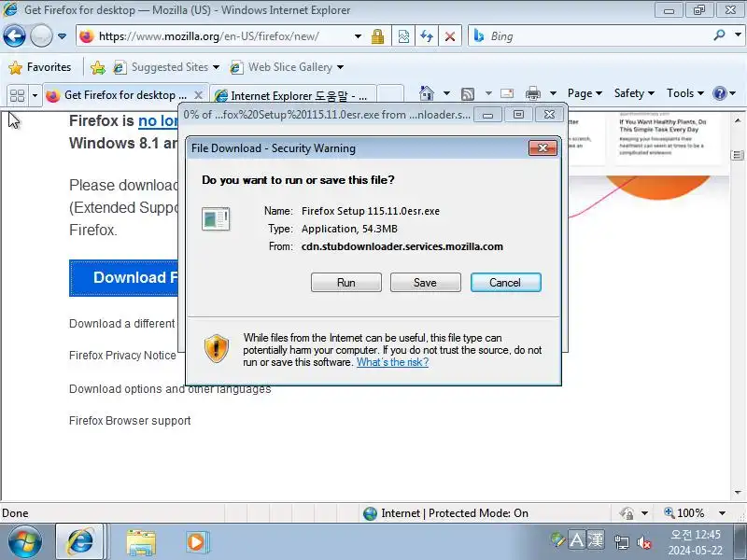The image size is (747, 560).
Task: Open Windows Explorer from the taskbar
Action: [141, 542]
